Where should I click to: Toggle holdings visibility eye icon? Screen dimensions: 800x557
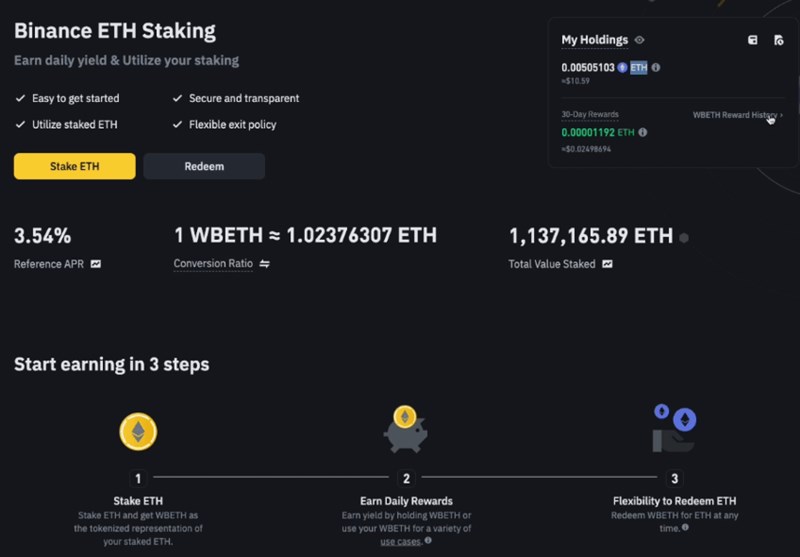point(640,40)
